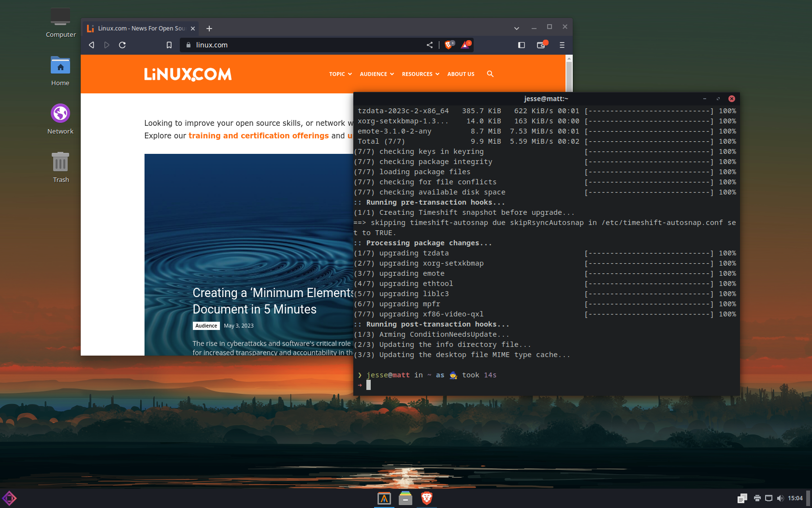This screenshot has height=508, width=812.
Task: Open the ABOUT US page
Action: (461, 74)
